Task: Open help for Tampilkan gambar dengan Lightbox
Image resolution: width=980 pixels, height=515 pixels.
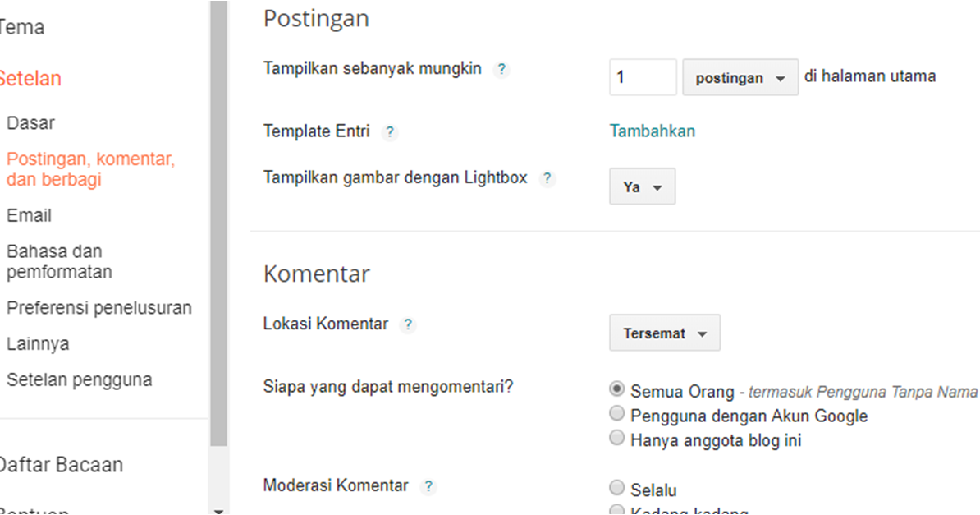Action: click(547, 178)
